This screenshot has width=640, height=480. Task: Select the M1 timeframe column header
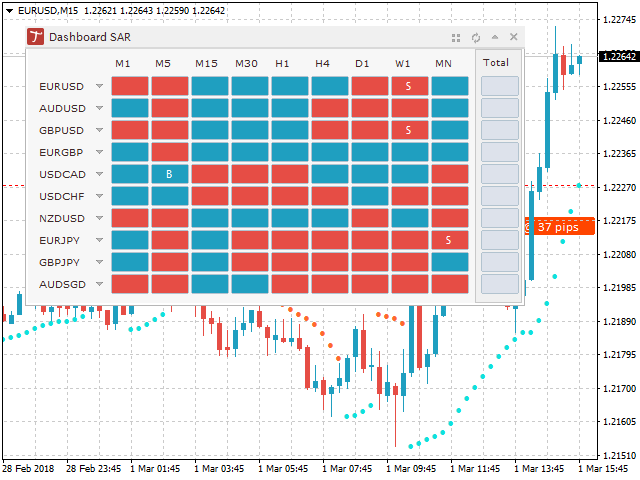[122, 64]
